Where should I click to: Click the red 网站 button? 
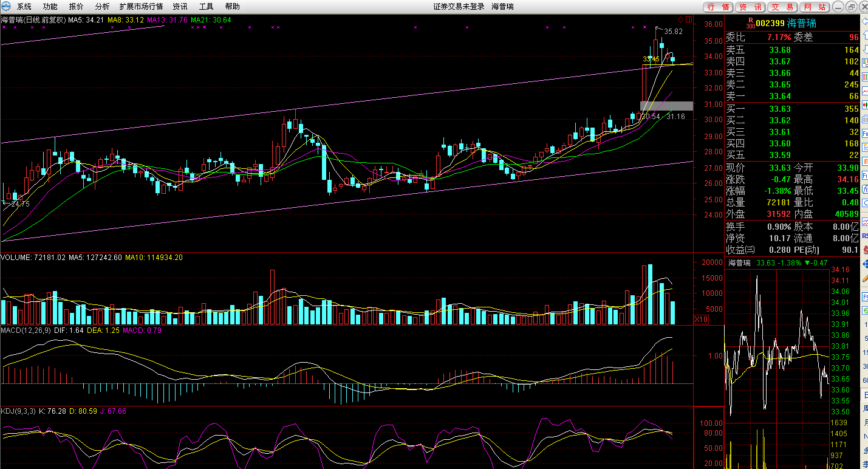(x=815, y=7)
